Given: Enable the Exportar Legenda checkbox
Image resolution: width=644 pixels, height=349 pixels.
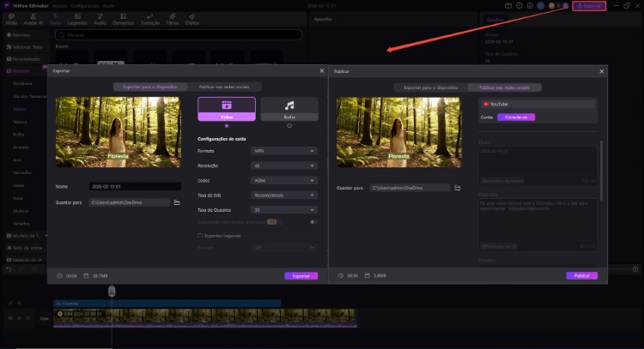Looking at the screenshot, I should click(200, 235).
